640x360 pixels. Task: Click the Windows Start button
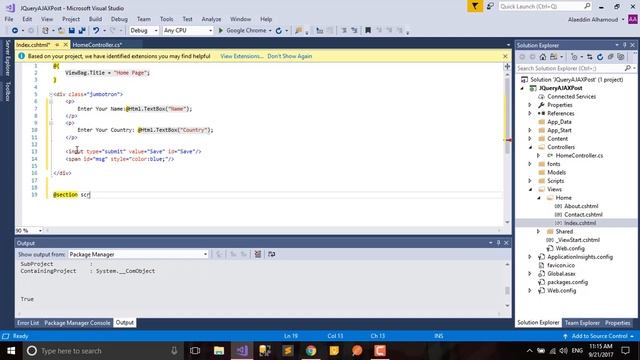coord(11,351)
